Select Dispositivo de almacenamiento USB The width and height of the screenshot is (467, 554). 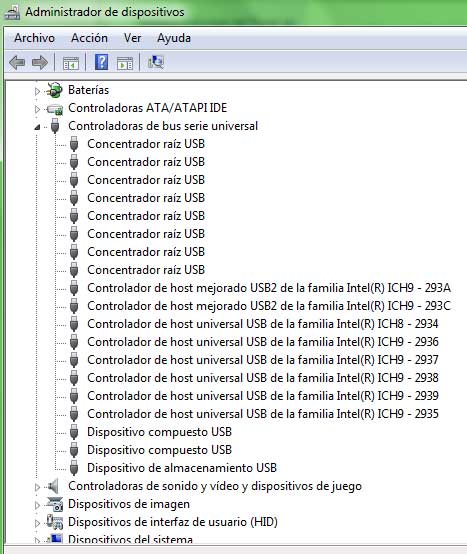(x=182, y=468)
